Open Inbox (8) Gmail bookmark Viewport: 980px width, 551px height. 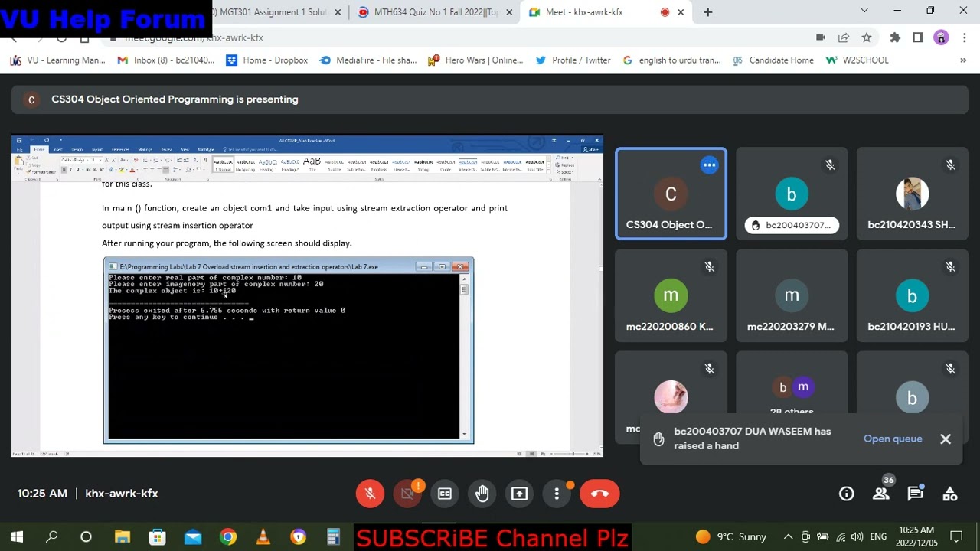[x=165, y=60]
